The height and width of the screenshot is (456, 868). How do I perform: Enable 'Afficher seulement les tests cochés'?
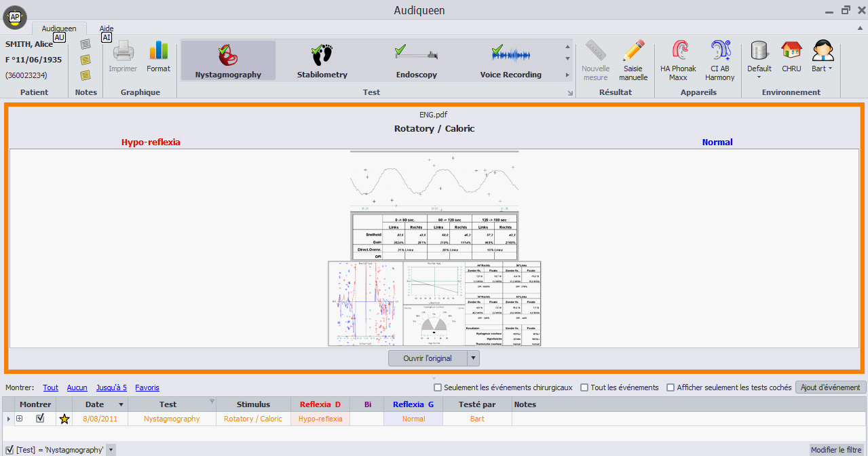(x=671, y=387)
